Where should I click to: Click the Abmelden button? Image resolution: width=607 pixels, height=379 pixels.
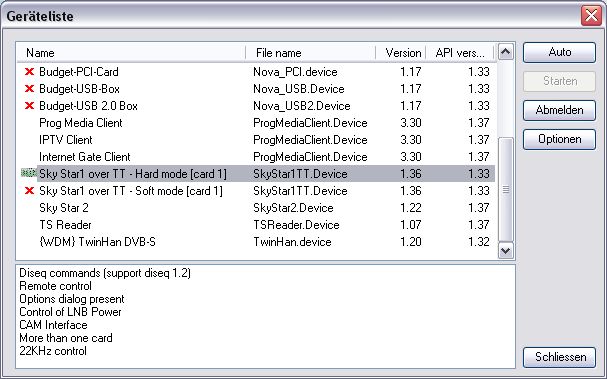(x=559, y=110)
